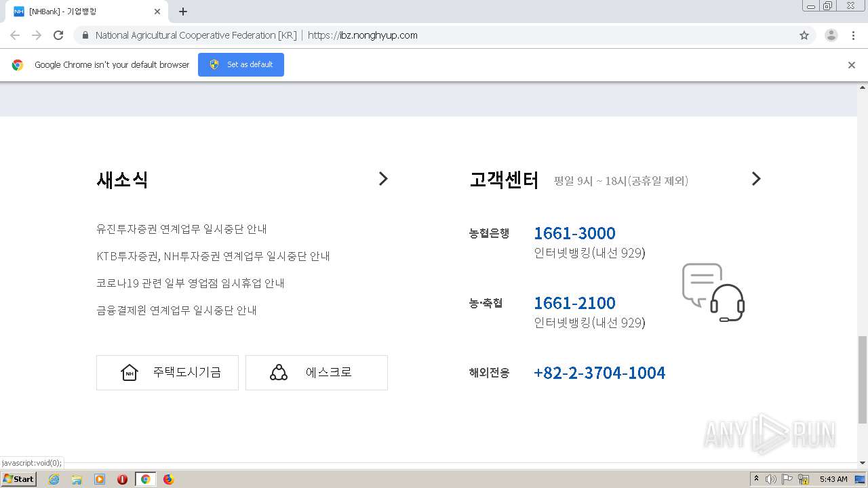The image size is (868, 488).
Task: Open Action Center flag tray icon
Action: [x=787, y=479]
